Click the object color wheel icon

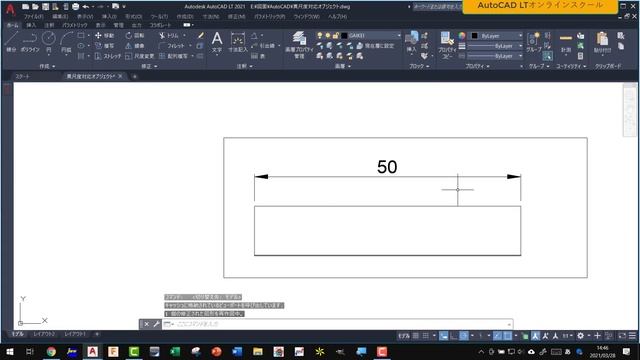[462, 36]
